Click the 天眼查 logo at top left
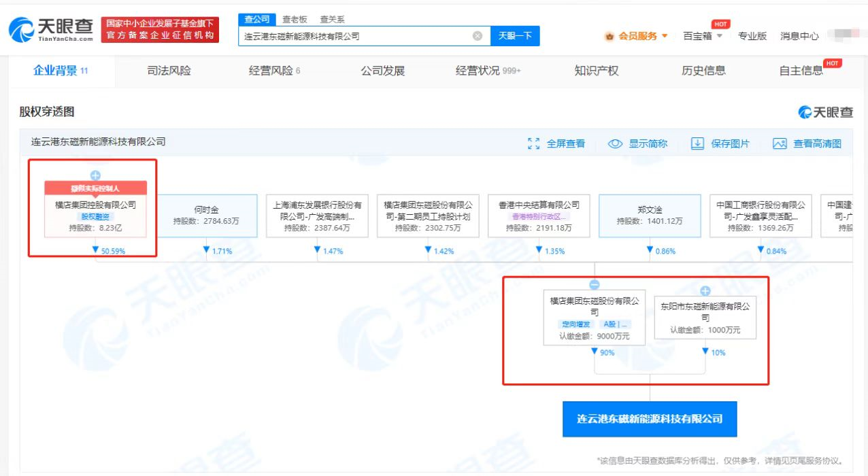Screen dimensions: 868x476 click(x=50, y=29)
